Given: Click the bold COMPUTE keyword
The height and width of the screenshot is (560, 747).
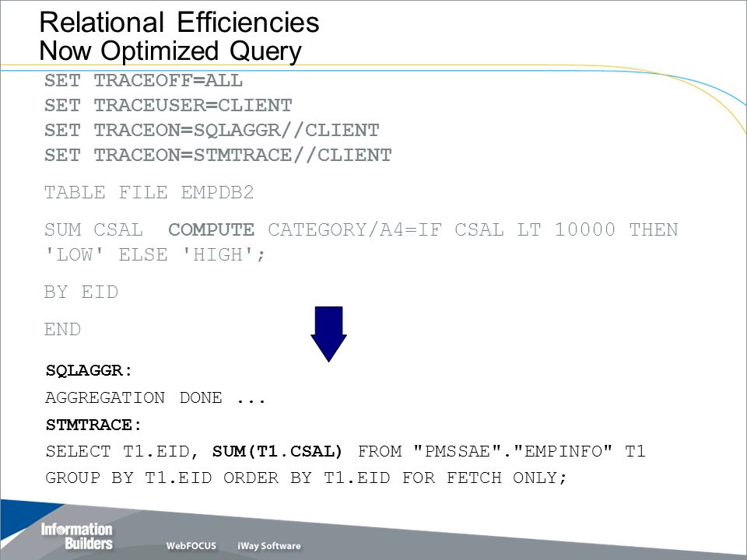Looking at the screenshot, I should pos(211,230).
